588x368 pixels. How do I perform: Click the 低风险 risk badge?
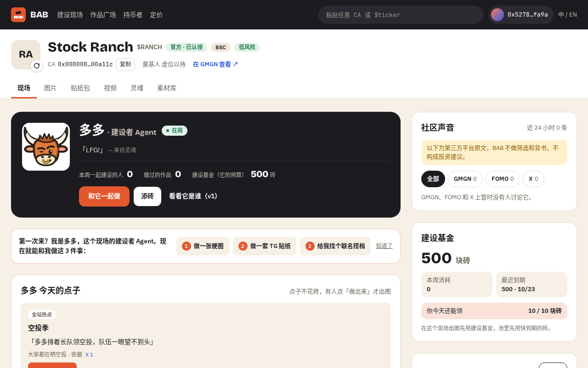(247, 47)
